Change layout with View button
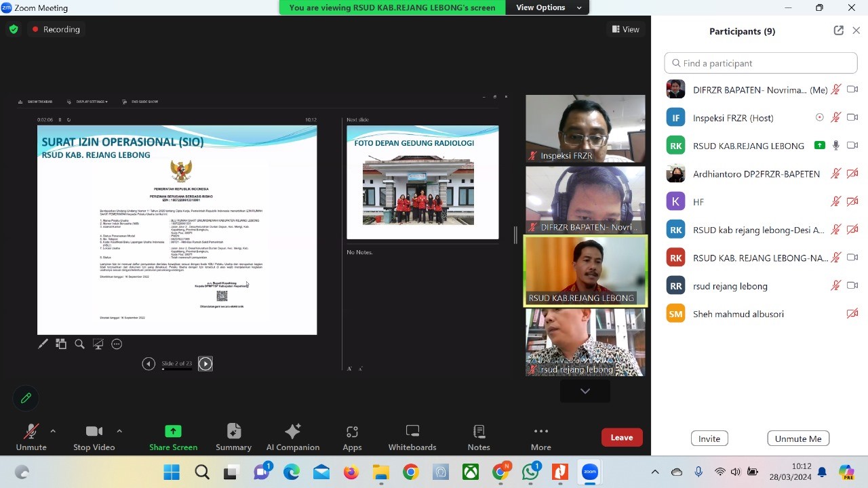Image resolution: width=868 pixels, height=488 pixels. pos(626,29)
